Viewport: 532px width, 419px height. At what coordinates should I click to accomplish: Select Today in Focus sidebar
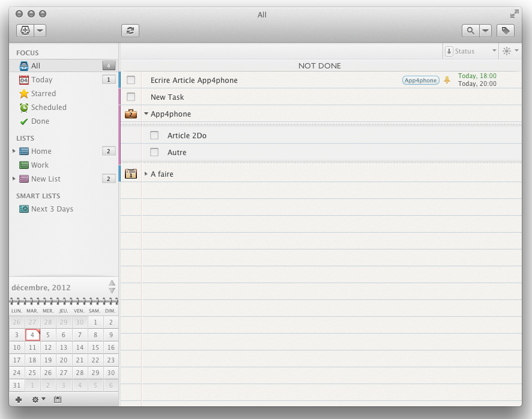coord(41,80)
